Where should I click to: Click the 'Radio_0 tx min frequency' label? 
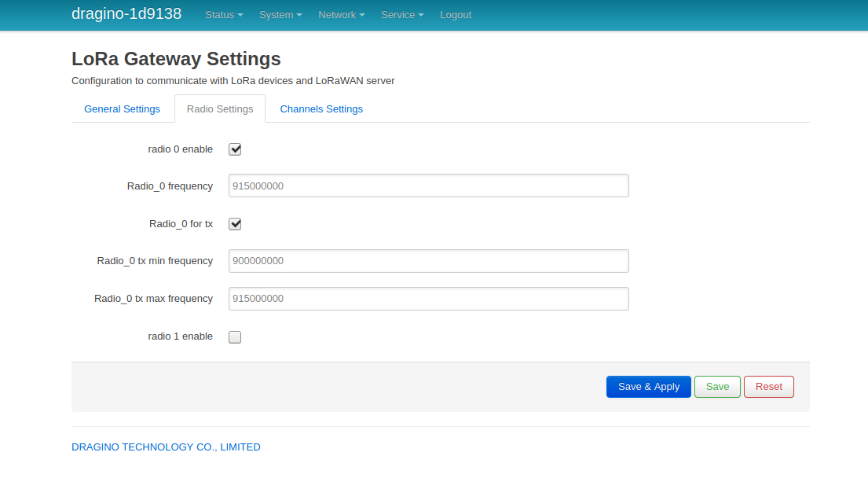pyautogui.click(x=155, y=262)
